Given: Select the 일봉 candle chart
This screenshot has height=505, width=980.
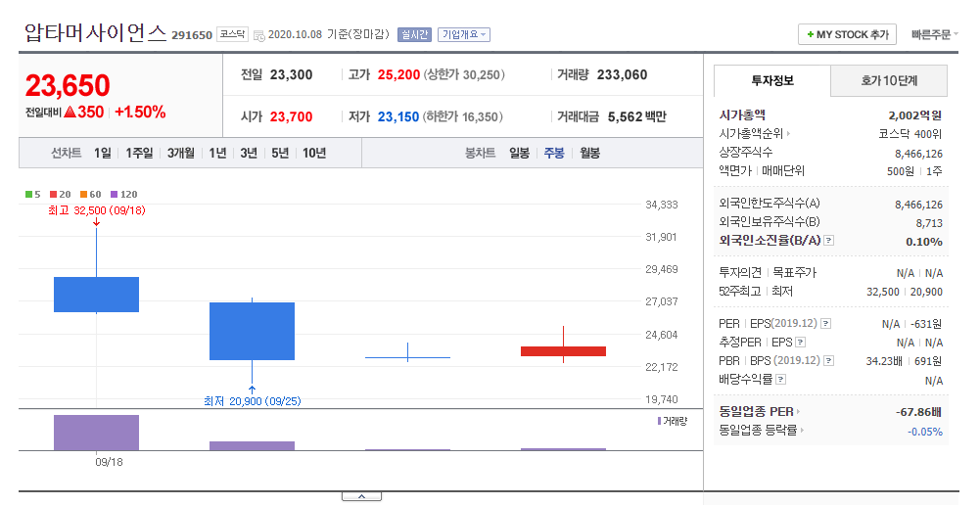Looking at the screenshot, I should pyautogui.click(x=520, y=153).
